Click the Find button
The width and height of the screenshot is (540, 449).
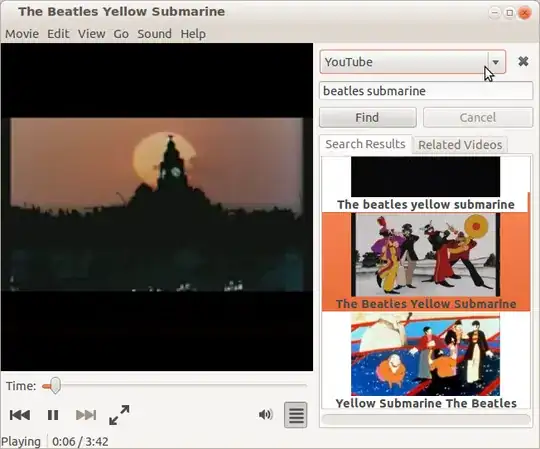367,117
